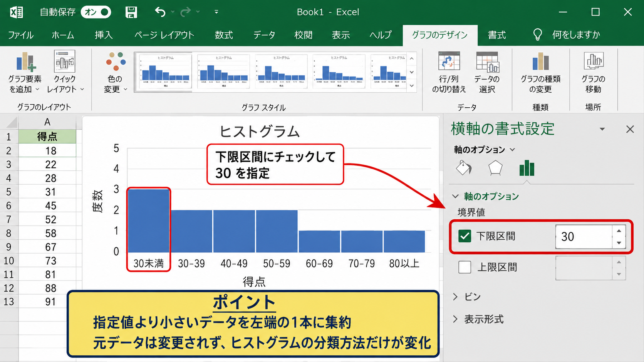
Task: Click the save floppy disk icon
Action: [131, 12]
